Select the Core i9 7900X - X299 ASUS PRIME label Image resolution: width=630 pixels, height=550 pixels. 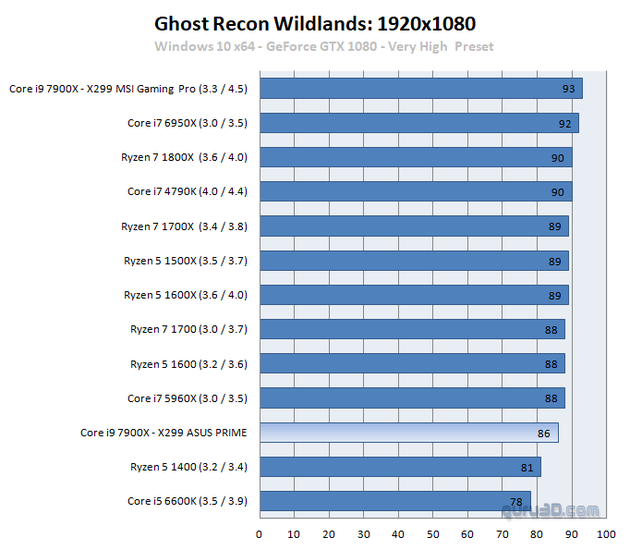pyautogui.click(x=164, y=432)
